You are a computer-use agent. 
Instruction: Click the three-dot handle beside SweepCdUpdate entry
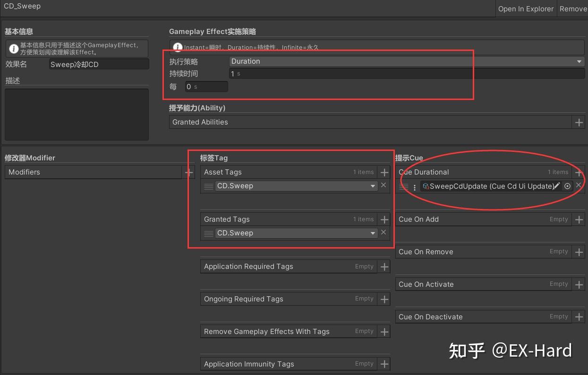pyautogui.click(x=414, y=187)
